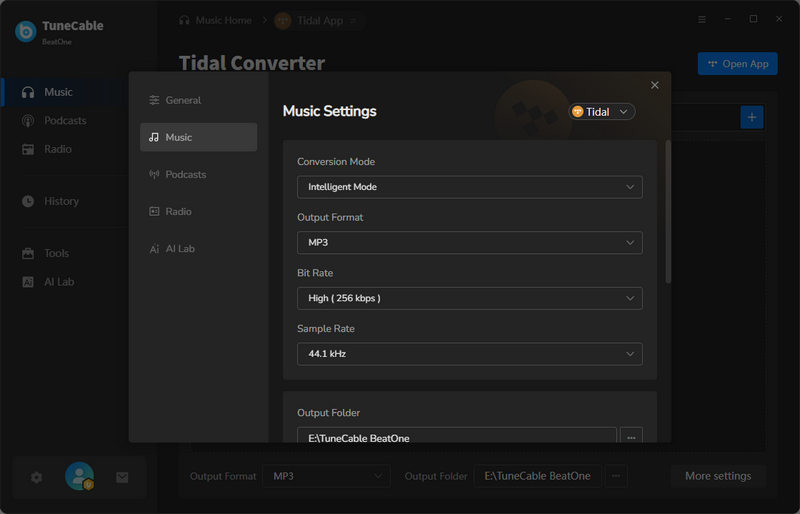Click the settings dialog scrollbar
800x514 pixels.
tap(668, 211)
